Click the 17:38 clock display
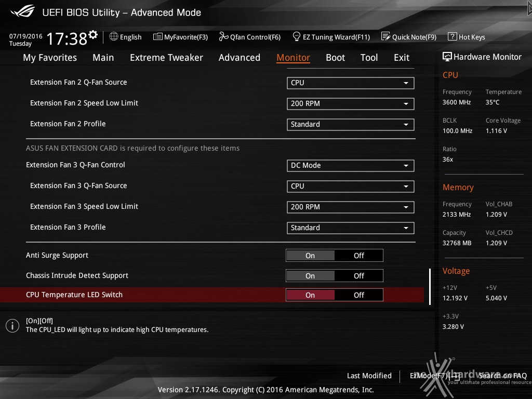The width and height of the screenshot is (532, 399). pyautogui.click(x=66, y=38)
